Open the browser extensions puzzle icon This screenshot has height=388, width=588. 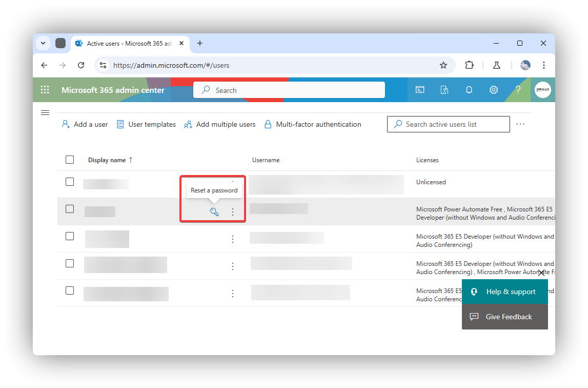[x=469, y=65]
